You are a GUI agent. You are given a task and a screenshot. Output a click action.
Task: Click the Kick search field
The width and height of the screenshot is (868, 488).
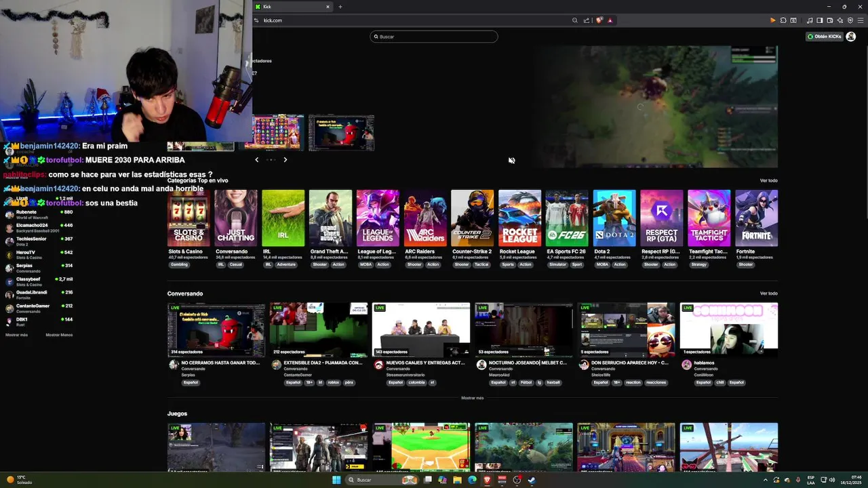[x=434, y=37]
